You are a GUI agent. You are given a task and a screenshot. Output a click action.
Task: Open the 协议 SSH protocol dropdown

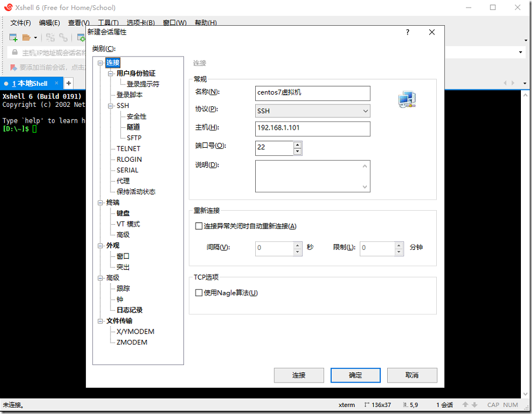[312, 111]
